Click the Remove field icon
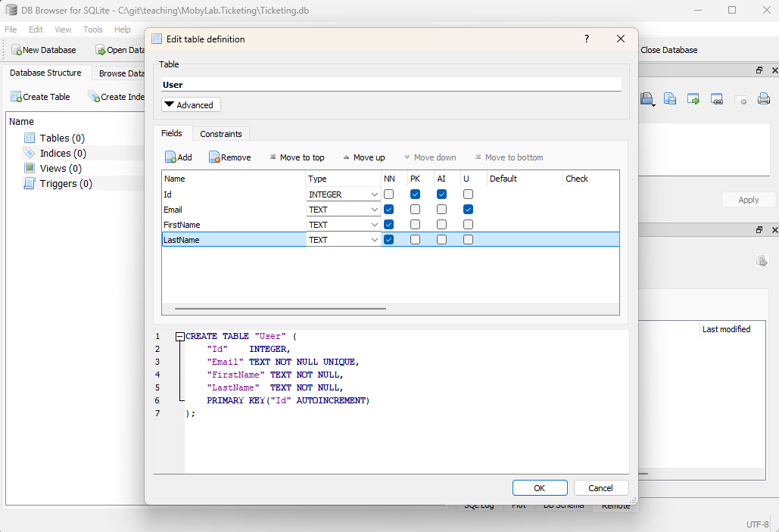The height and width of the screenshot is (532, 779). click(215, 157)
